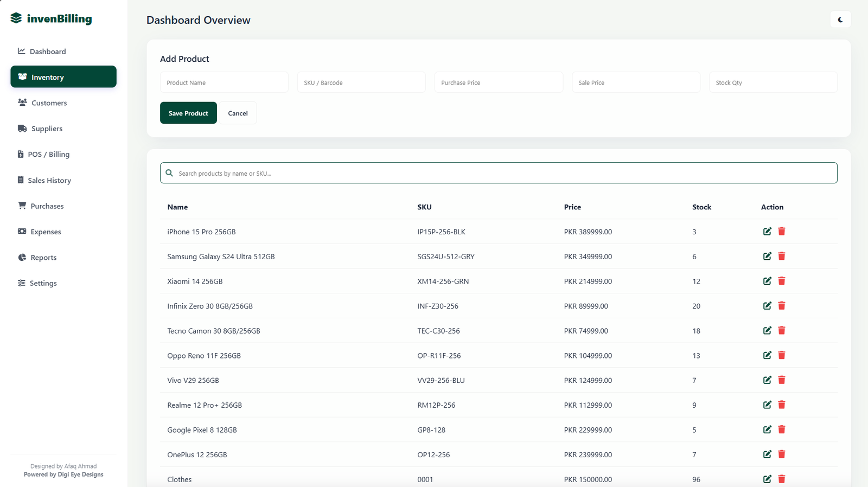This screenshot has width=868, height=487.
Task: Click trash icon for Infinix Zero 30
Action: 782,306
